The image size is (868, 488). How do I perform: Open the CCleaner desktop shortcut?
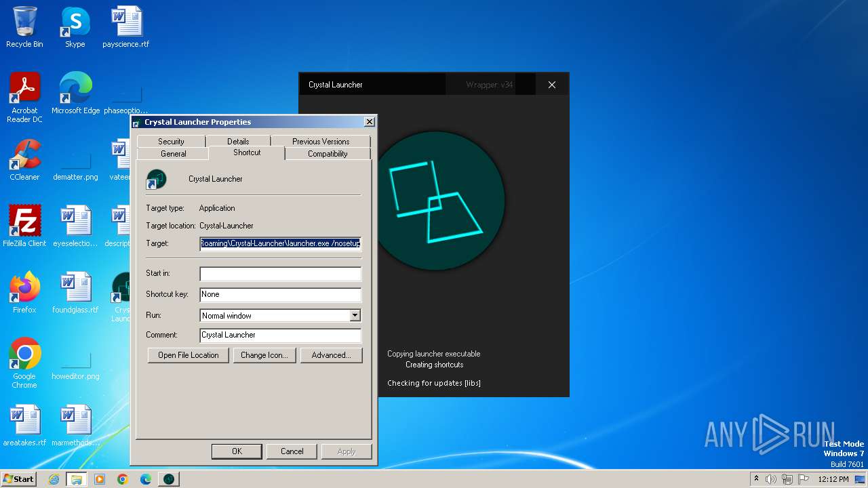pyautogui.click(x=24, y=160)
